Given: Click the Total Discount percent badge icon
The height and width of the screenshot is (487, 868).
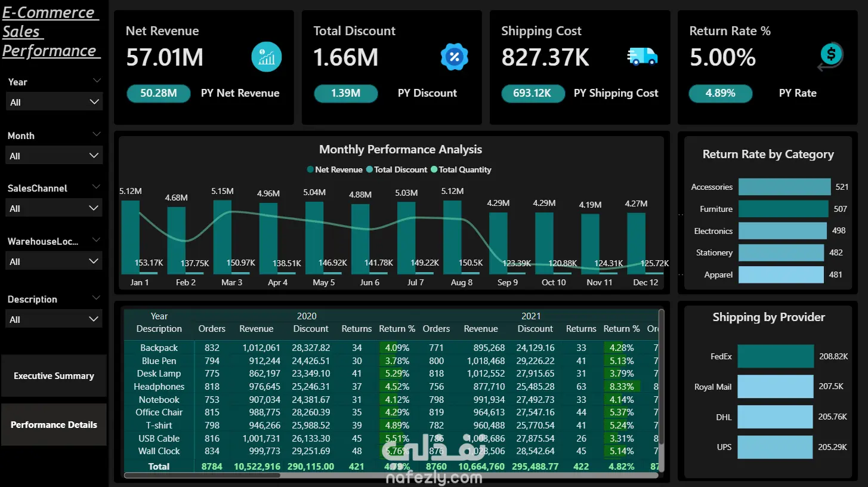Looking at the screenshot, I should click(x=454, y=57).
